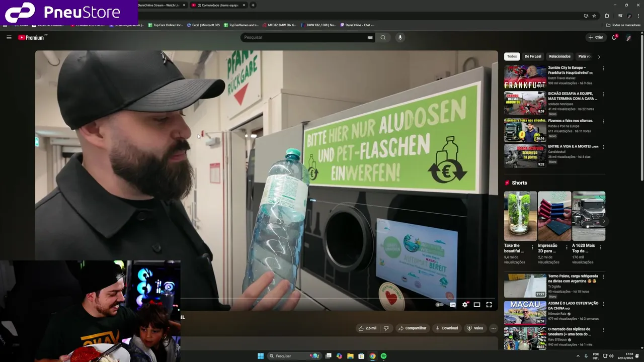The image size is (644, 362).
Task: Open options for Take the beautiful short
Action: click(532, 247)
